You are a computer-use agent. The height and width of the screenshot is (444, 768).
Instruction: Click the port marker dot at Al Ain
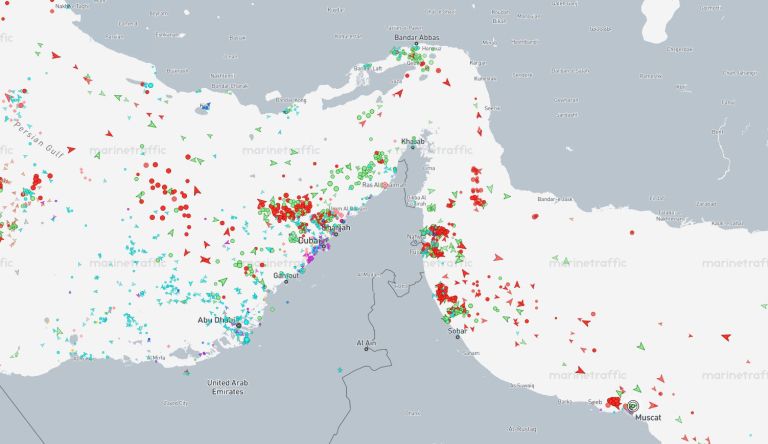[x=367, y=350]
